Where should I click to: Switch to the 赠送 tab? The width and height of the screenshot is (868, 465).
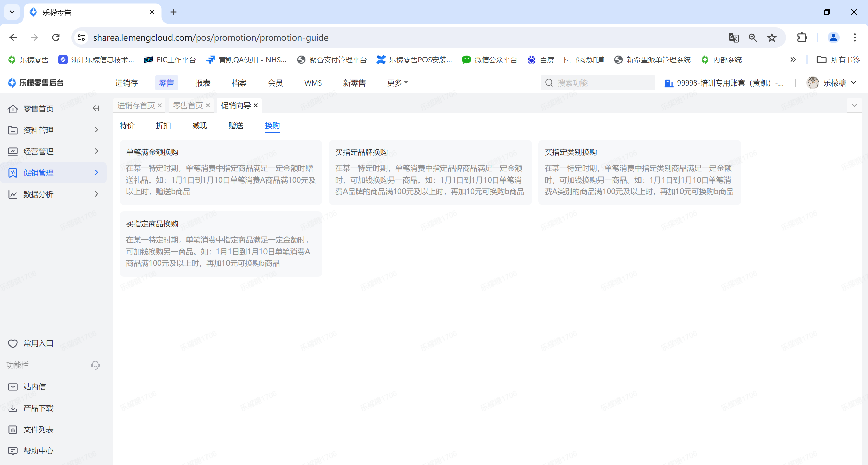pos(236,126)
